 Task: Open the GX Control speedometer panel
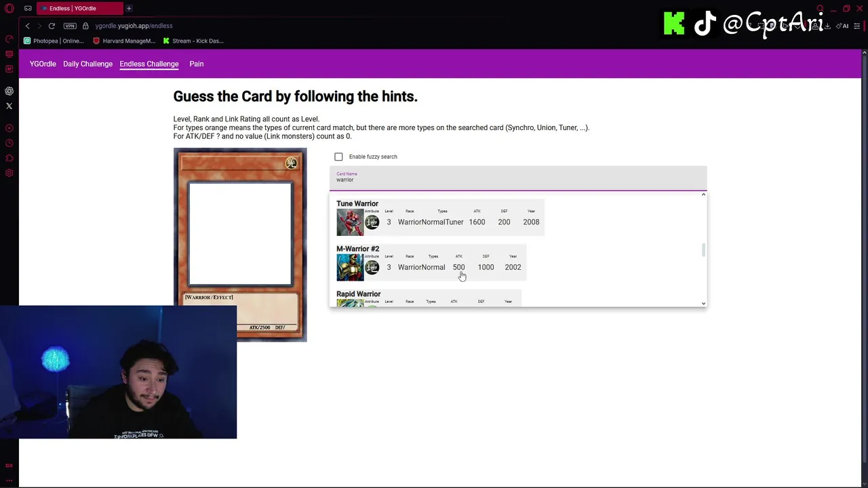(9, 39)
